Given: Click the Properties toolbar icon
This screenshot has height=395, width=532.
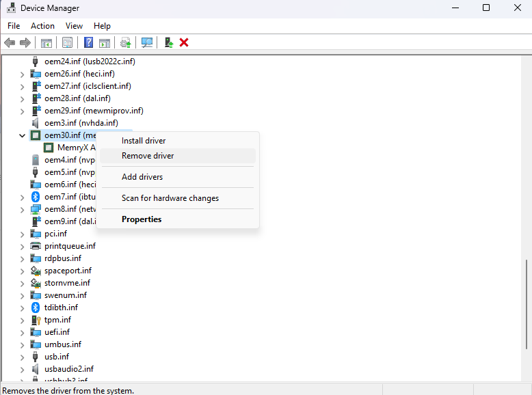Looking at the screenshot, I should 67,42.
